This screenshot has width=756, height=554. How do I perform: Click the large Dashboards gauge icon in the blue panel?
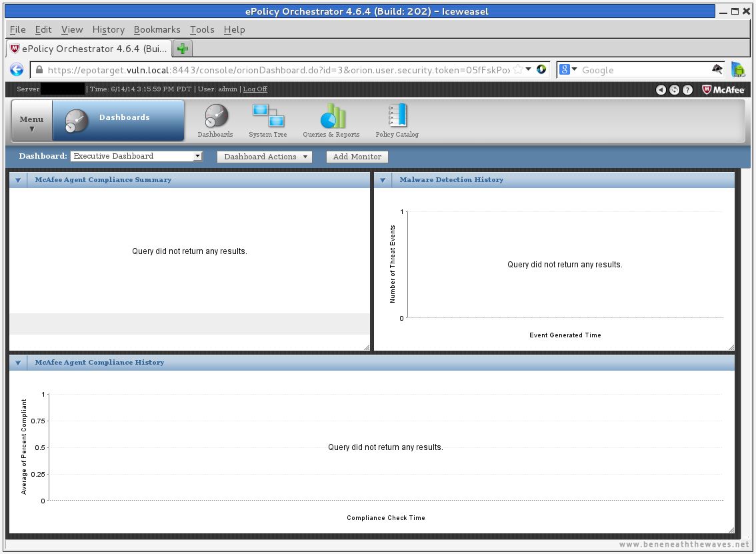click(x=77, y=121)
